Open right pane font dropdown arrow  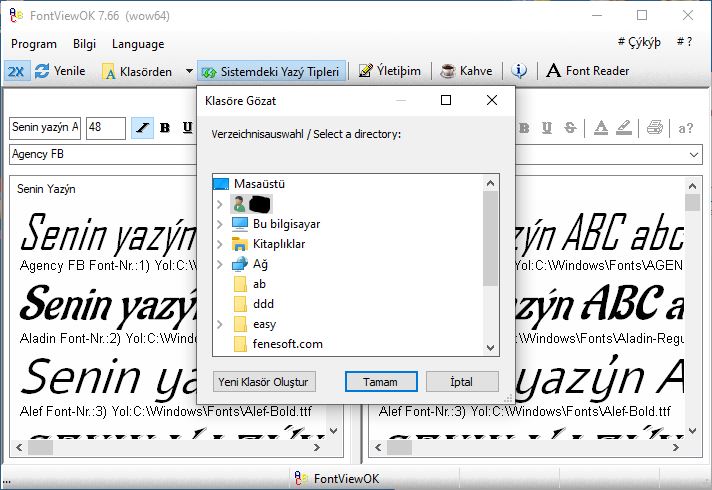click(693, 155)
